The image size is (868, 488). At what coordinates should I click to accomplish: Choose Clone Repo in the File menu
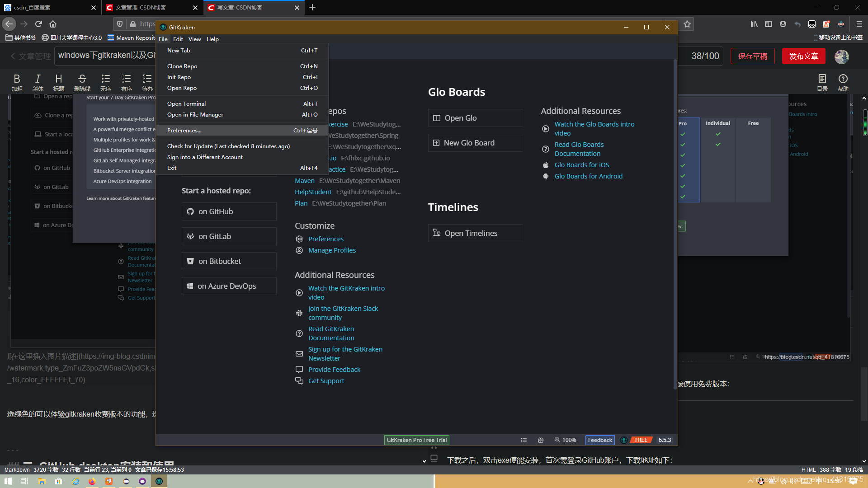click(182, 66)
